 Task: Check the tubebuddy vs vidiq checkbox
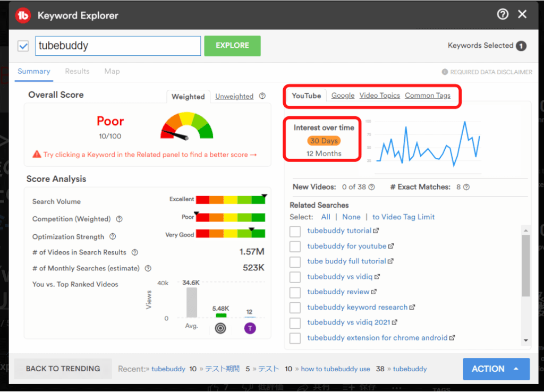coord(295,277)
